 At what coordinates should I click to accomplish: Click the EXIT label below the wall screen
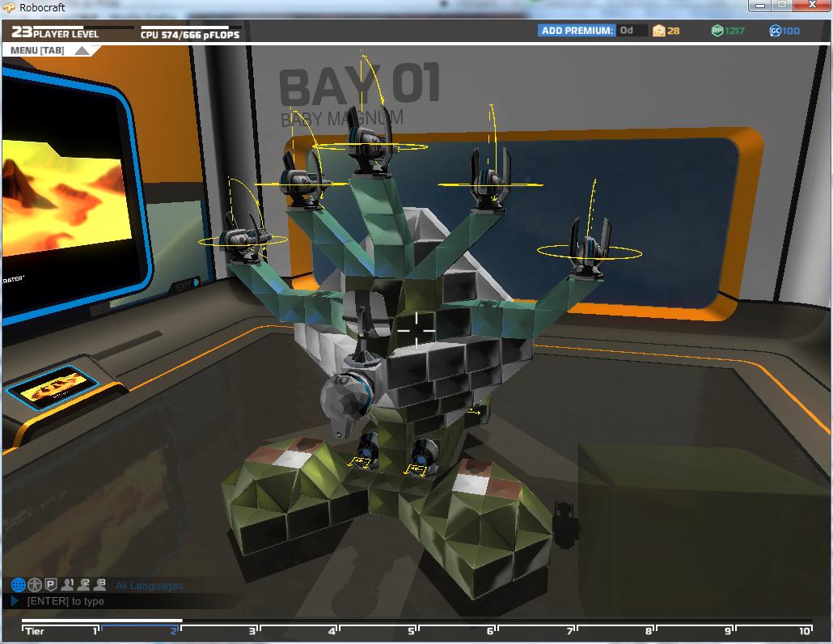point(184,286)
